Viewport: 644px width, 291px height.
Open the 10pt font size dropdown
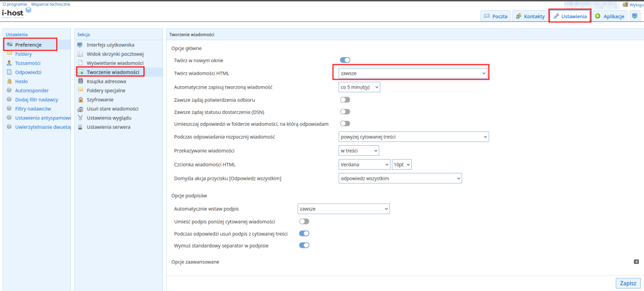(x=401, y=165)
